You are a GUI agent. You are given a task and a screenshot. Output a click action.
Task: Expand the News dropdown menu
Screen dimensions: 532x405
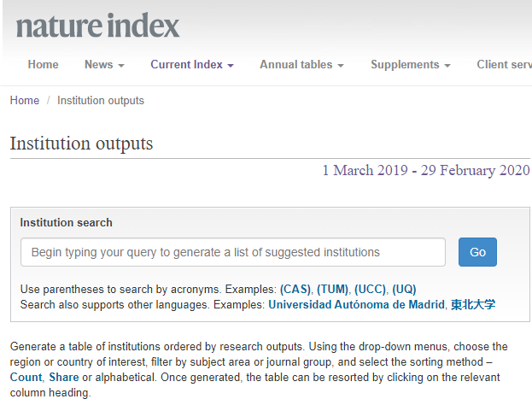pyautogui.click(x=104, y=65)
